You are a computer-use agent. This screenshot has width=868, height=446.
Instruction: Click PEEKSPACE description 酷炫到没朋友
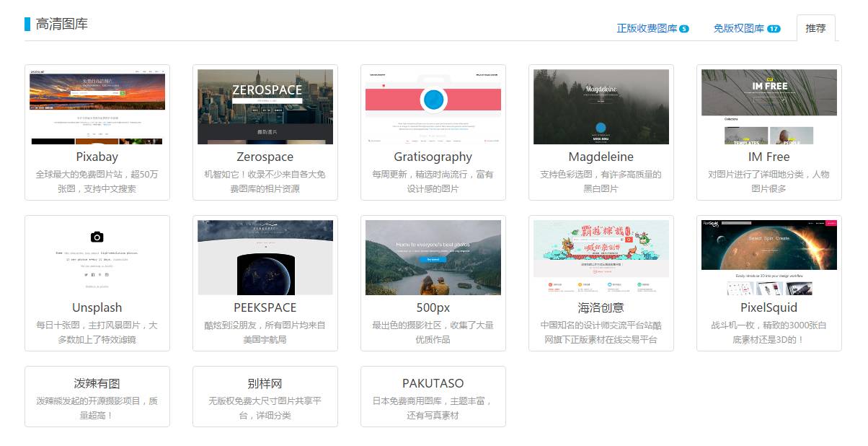tap(265, 333)
